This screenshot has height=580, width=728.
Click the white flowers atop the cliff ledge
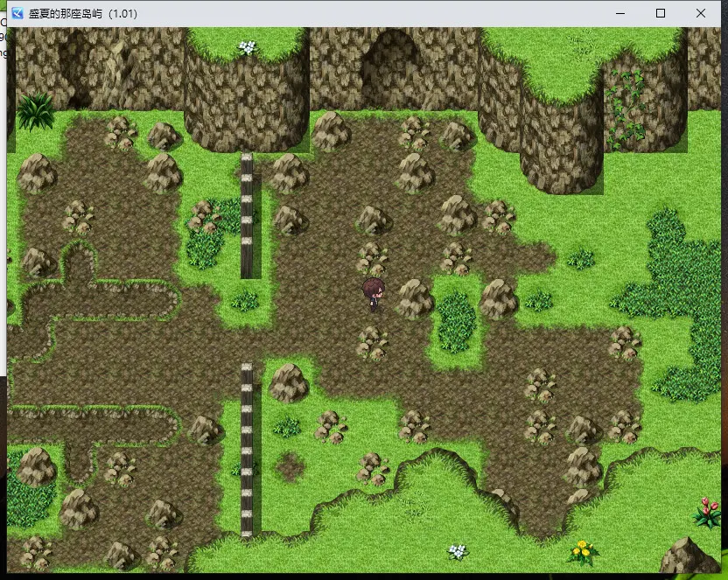tap(248, 47)
